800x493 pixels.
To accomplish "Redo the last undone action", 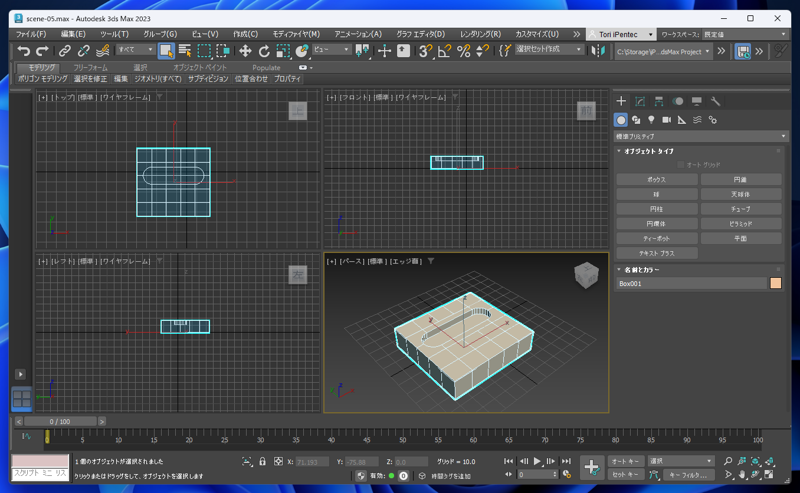I will click(x=42, y=51).
